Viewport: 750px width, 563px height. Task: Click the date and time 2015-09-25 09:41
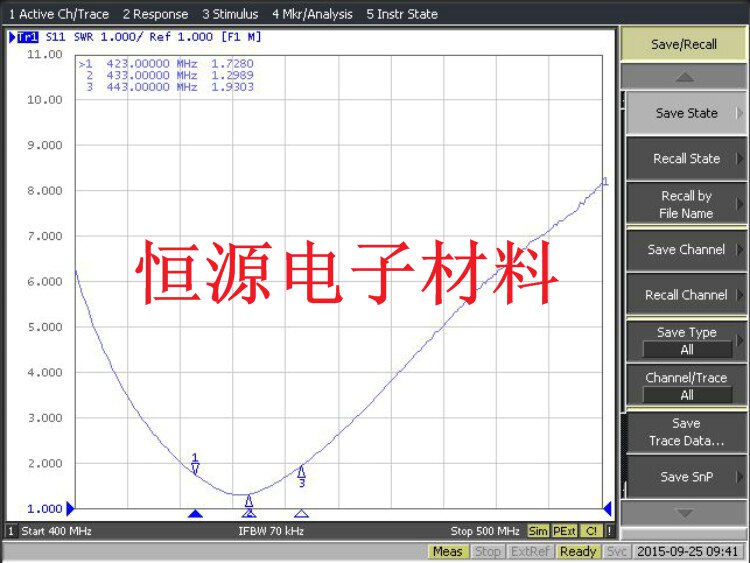click(688, 552)
